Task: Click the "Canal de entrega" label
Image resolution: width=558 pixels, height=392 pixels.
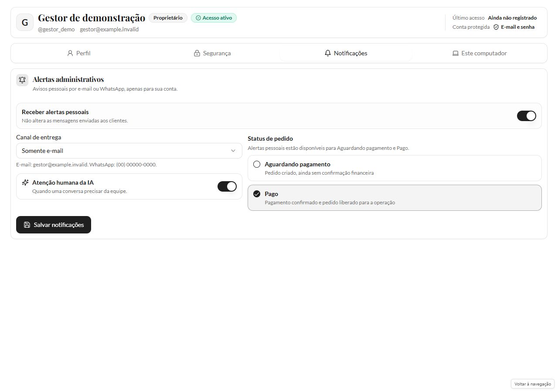Action: click(39, 137)
